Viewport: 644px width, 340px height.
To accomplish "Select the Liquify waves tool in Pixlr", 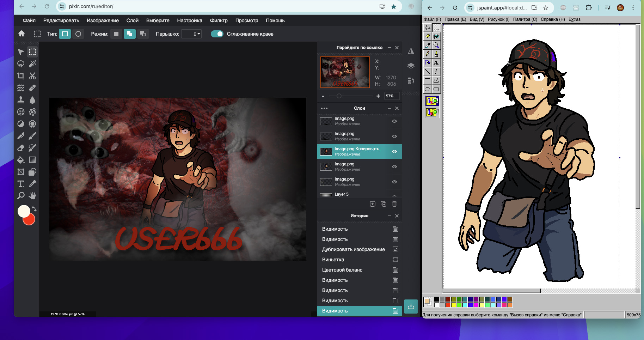I will coord(21,88).
